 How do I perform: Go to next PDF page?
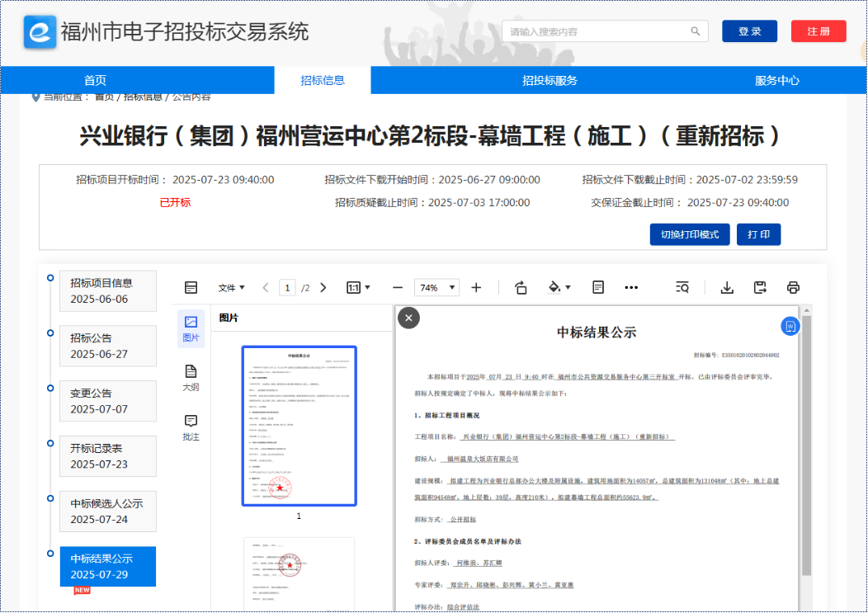tap(323, 287)
